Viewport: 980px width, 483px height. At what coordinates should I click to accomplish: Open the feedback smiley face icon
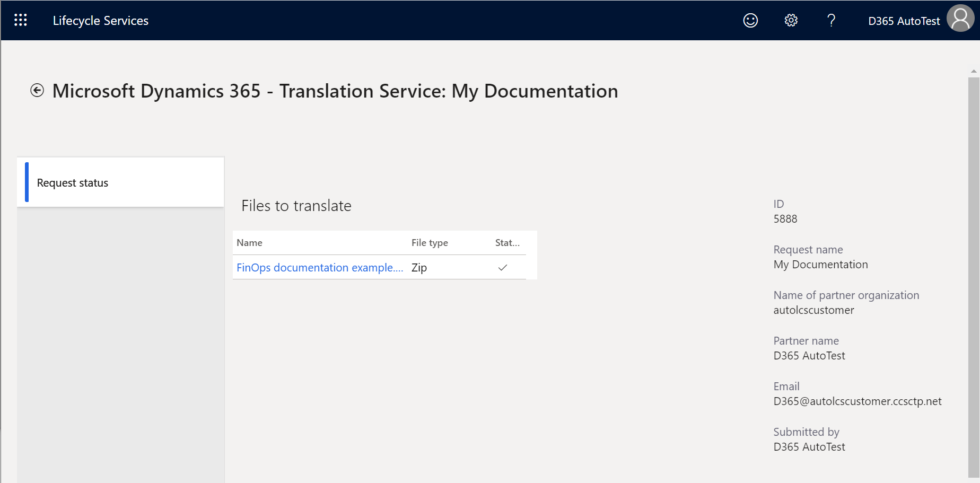click(750, 20)
